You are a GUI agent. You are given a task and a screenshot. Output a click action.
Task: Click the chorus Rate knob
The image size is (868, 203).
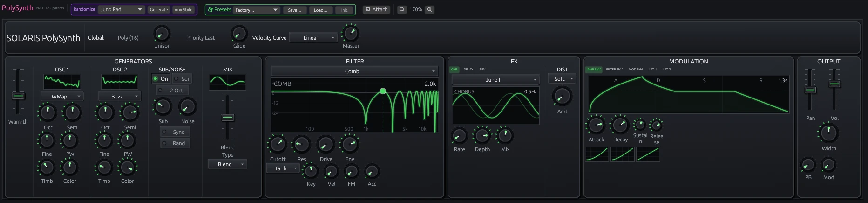(459, 136)
